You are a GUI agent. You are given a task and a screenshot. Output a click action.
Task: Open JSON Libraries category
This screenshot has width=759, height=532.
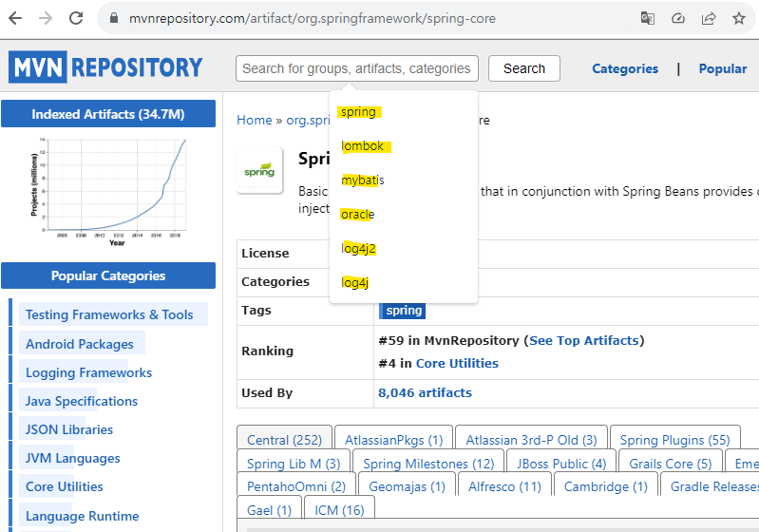pos(69,429)
